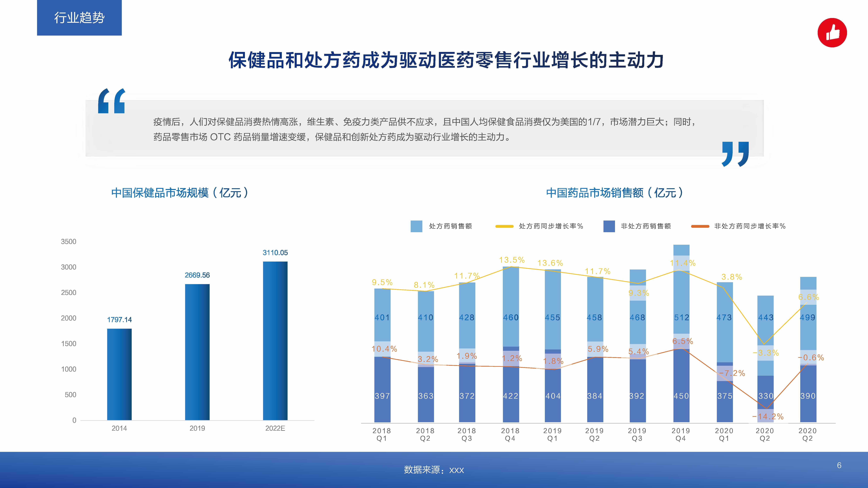Select the 2022E bar in the health products chart

coord(275,341)
